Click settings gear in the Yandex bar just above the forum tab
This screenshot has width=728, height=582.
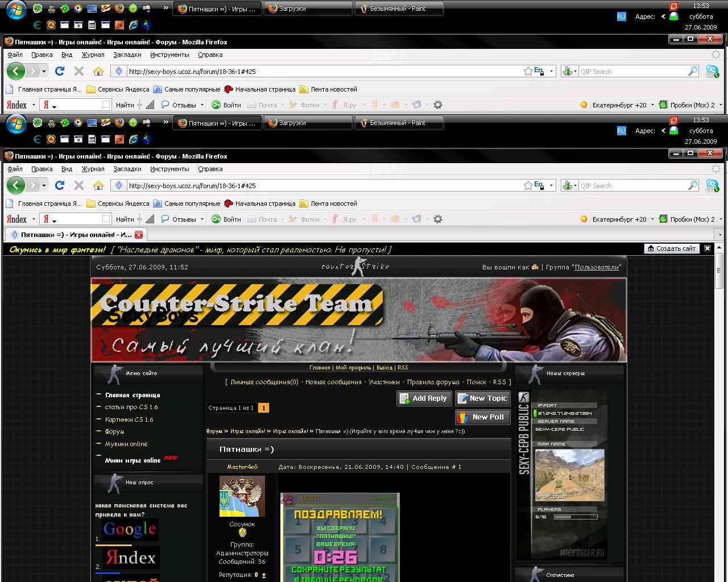point(437,219)
